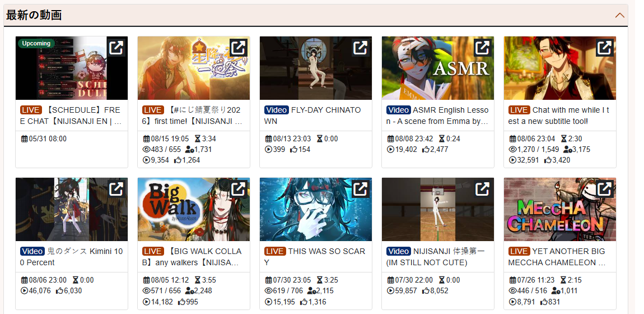Click the view count 32,591

(x=528, y=160)
